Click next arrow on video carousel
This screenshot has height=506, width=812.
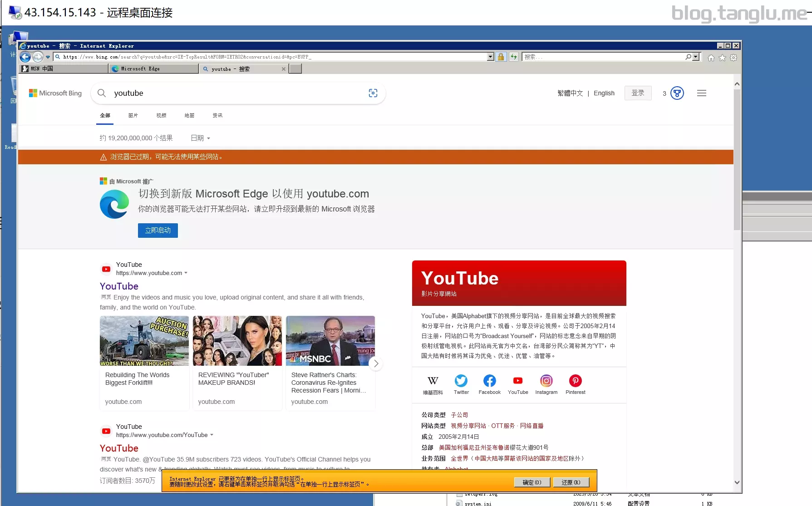coord(376,364)
